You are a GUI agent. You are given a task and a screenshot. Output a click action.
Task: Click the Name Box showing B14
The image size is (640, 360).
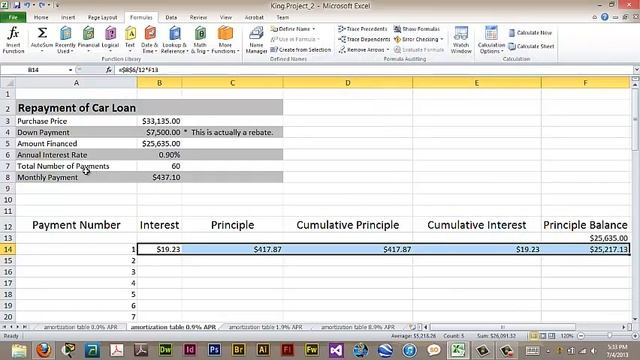pyautogui.click(x=34, y=70)
